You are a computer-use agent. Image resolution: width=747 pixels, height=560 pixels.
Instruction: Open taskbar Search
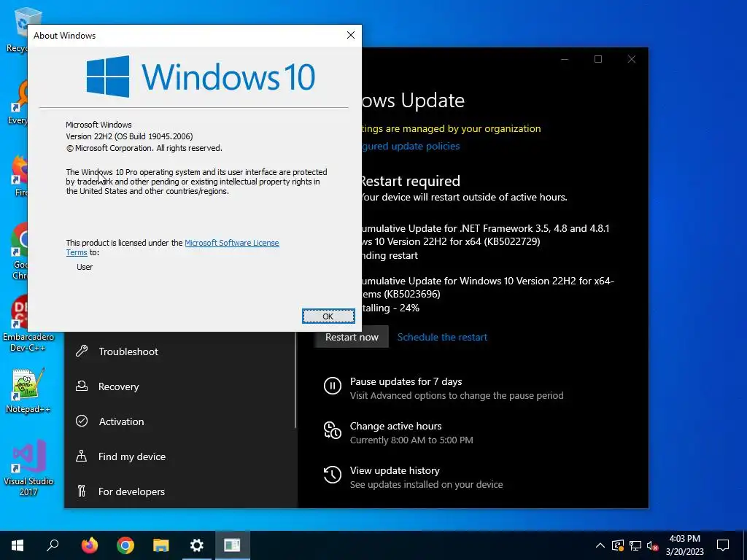click(x=53, y=545)
